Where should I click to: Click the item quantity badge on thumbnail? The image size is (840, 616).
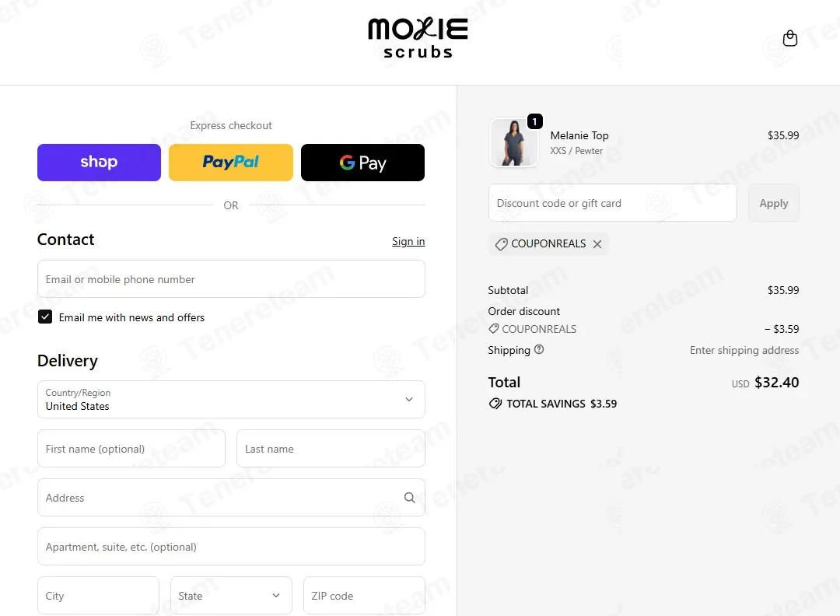pos(534,121)
